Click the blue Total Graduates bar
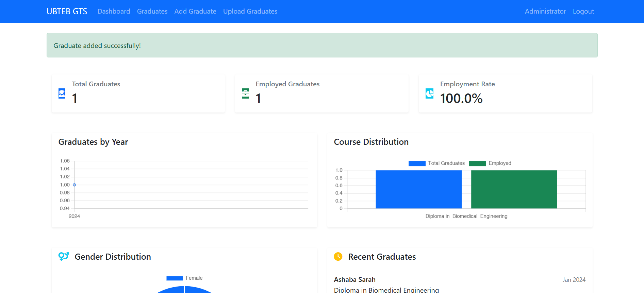Viewport: 644px width, 293px height. (x=418, y=189)
